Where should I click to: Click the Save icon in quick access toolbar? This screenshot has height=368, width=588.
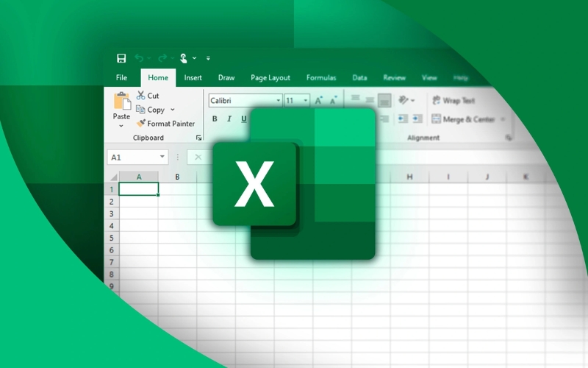[121, 58]
